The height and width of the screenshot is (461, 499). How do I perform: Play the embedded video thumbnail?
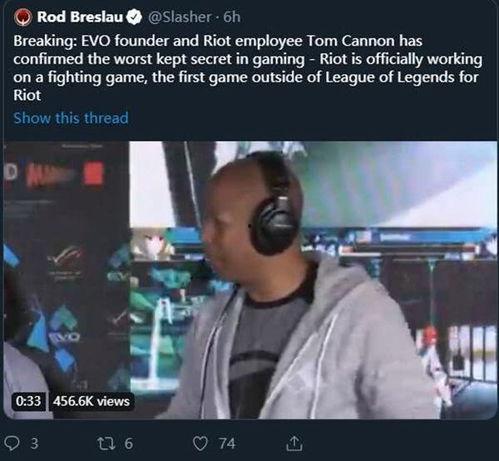click(x=250, y=280)
